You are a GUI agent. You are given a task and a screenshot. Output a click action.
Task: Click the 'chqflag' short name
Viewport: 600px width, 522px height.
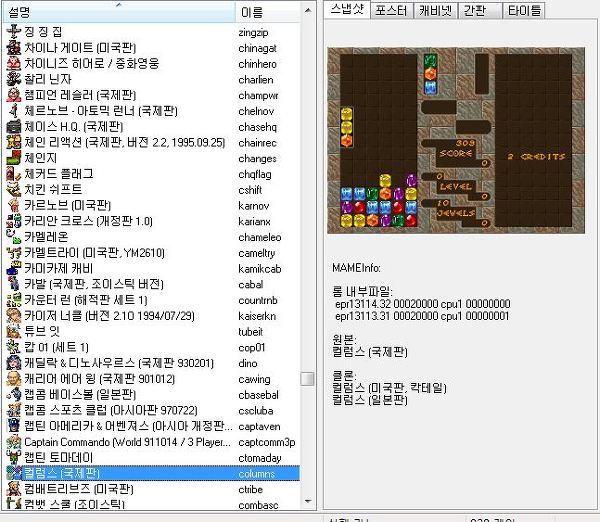point(255,175)
